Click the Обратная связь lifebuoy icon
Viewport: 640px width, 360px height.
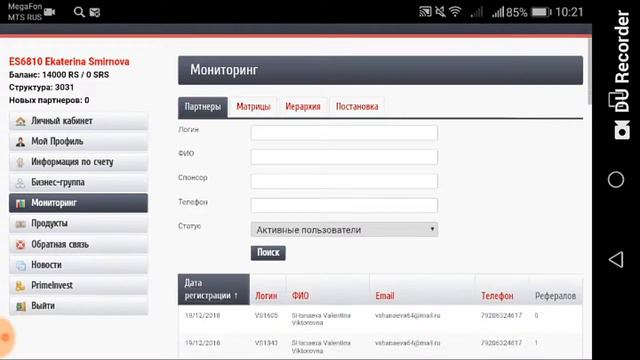[x=20, y=244]
